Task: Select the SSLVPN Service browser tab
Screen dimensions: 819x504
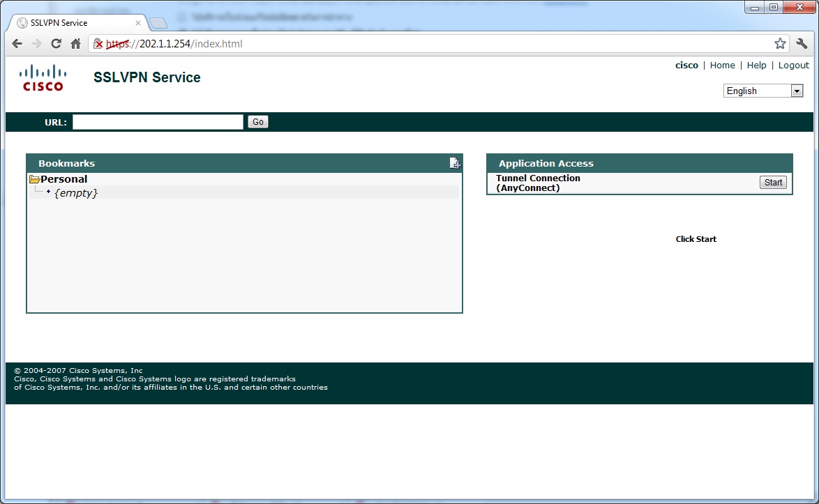Action: pyautogui.click(x=78, y=23)
